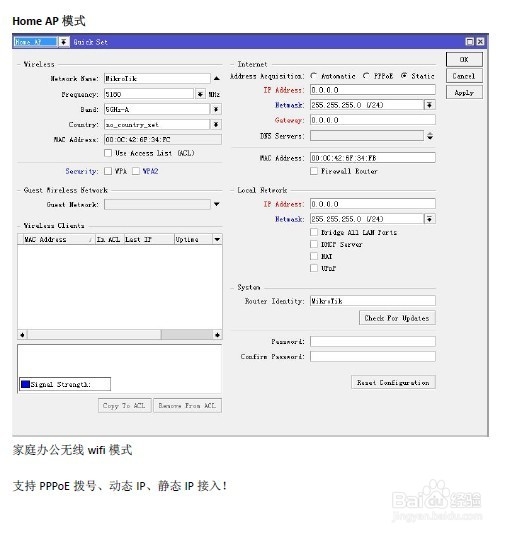Viewport: 512px width, 534px height.
Task: Click Check For Updates button
Action: [x=397, y=318]
